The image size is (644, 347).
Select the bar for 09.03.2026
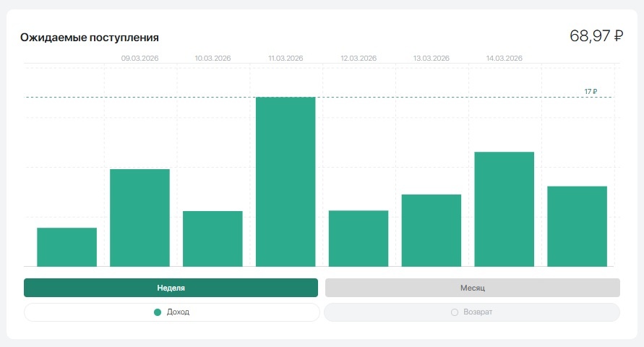(x=139, y=218)
